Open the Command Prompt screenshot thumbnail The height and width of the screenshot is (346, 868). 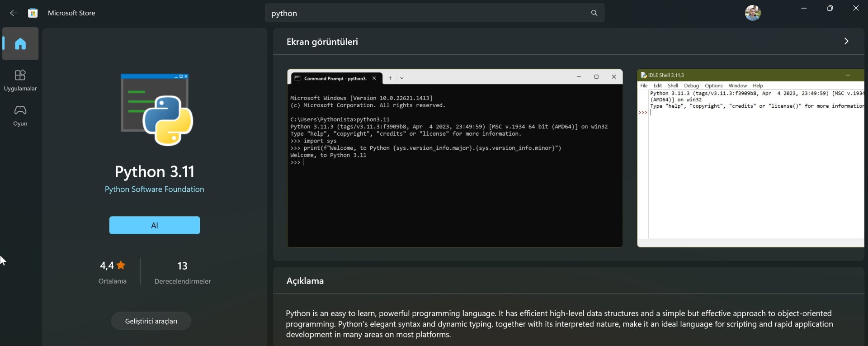tap(455, 158)
